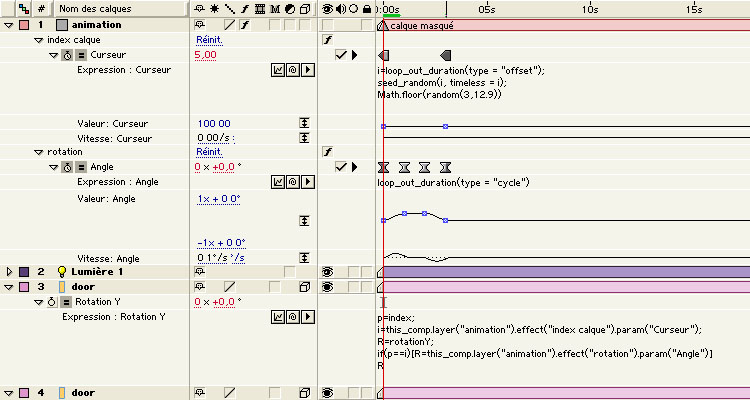
Task: Click the stopwatch for Curseur property
Action: coord(68,55)
